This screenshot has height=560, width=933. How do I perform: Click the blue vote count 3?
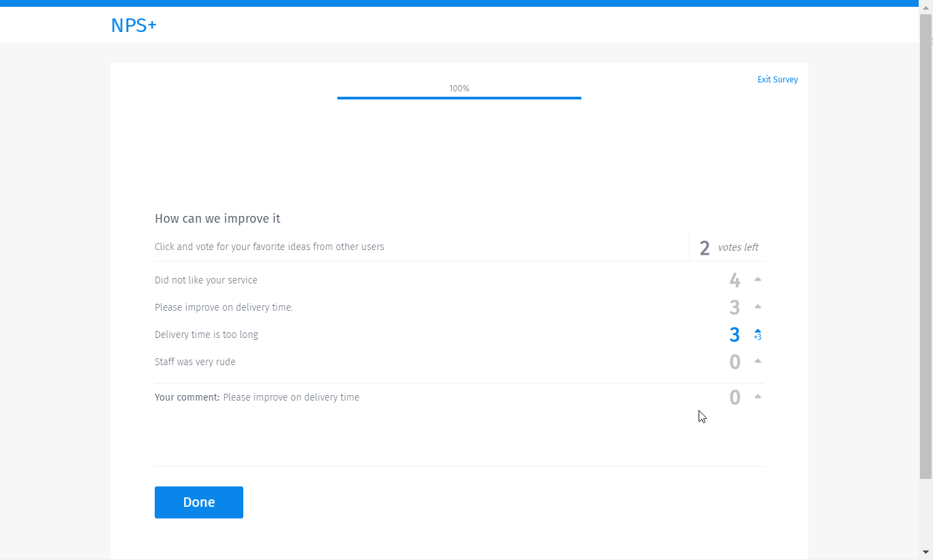pos(734,335)
